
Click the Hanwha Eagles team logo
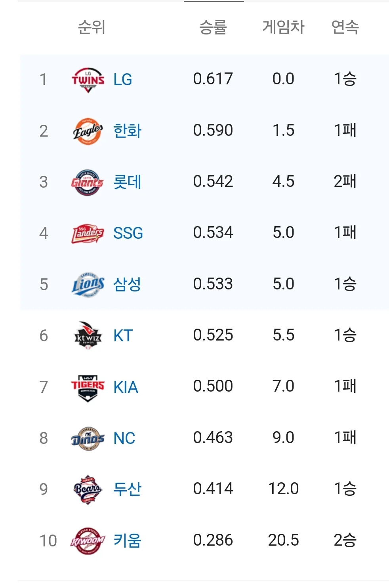(88, 131)
